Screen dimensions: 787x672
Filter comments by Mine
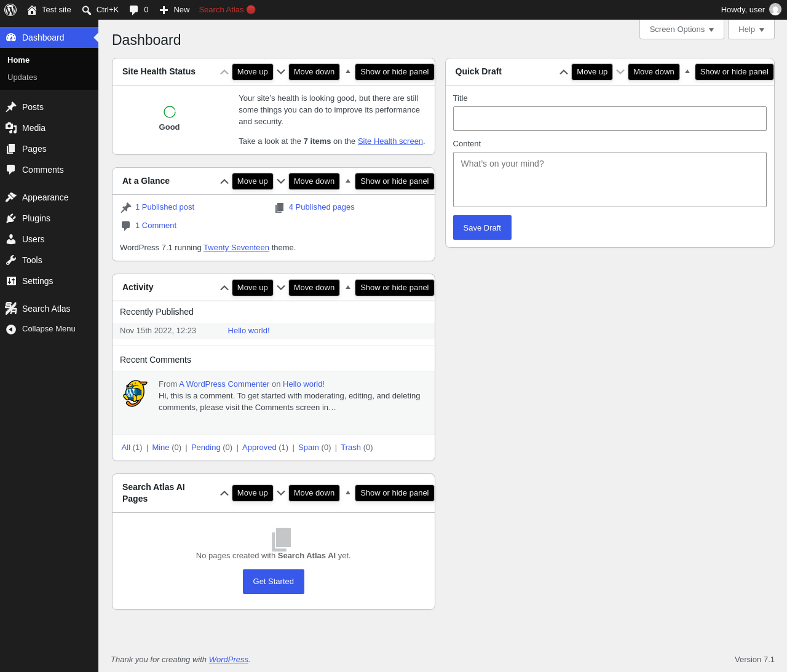pos(160,448)
